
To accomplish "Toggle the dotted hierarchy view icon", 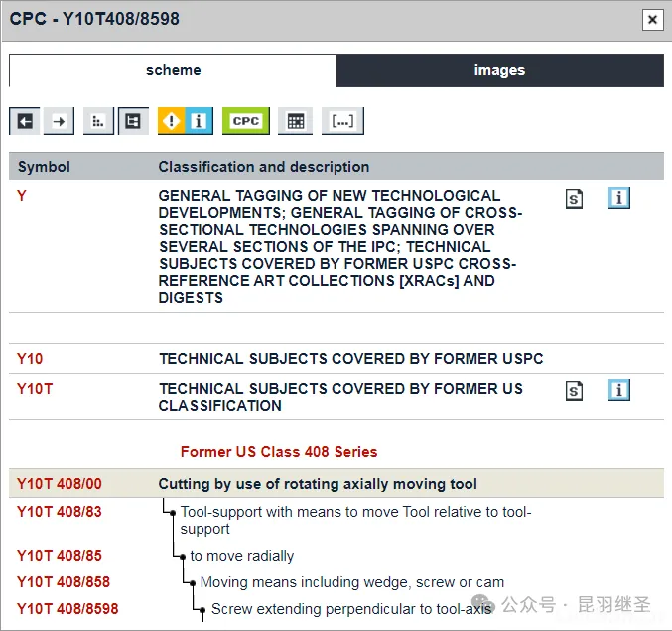I will coord(98,121).
